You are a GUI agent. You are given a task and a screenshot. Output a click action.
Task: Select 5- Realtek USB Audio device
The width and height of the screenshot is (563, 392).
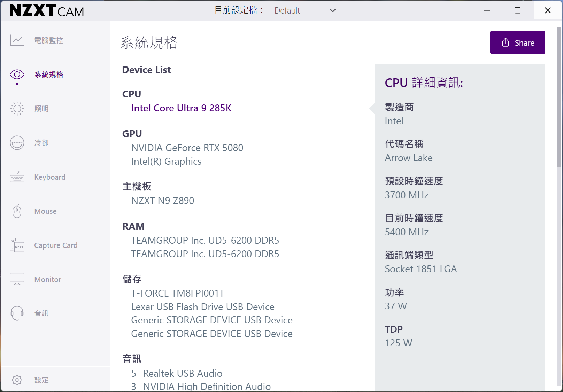(177, 373)
